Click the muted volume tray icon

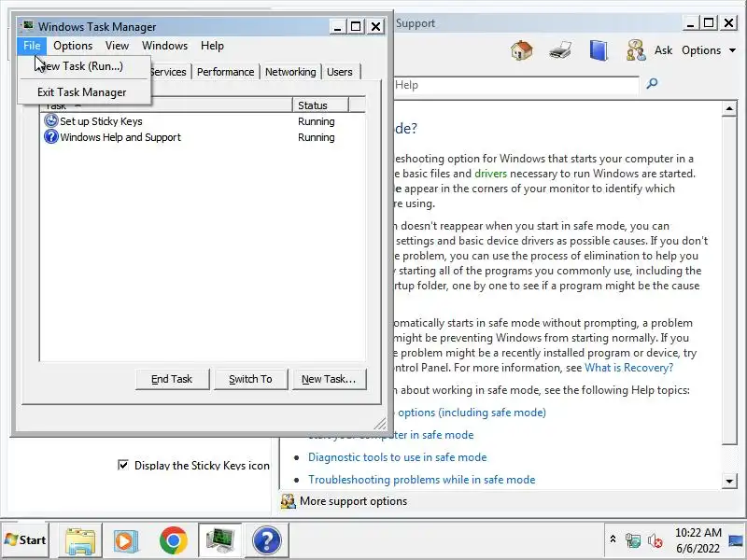[655, 540]
